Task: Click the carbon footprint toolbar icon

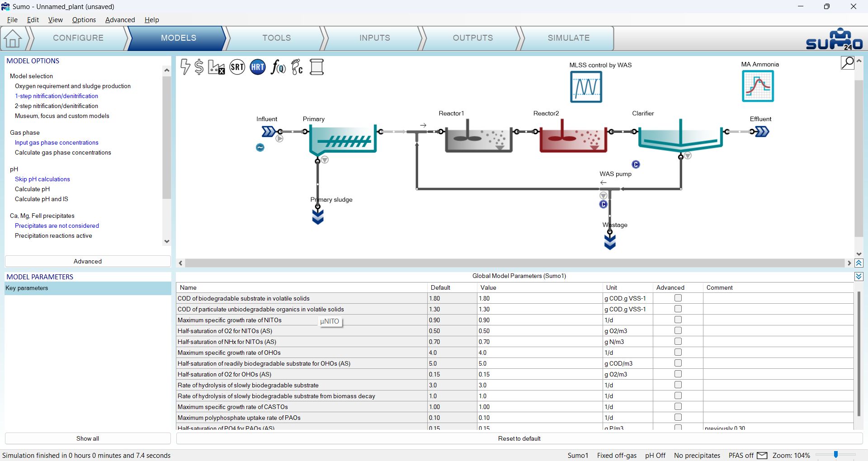Action: [x=297, y=67]
